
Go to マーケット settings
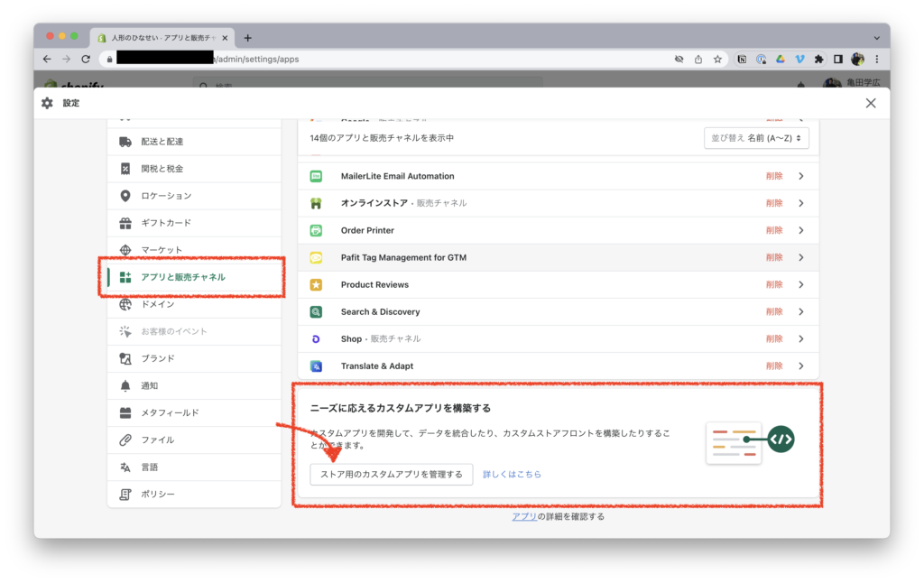pos(195,250)
